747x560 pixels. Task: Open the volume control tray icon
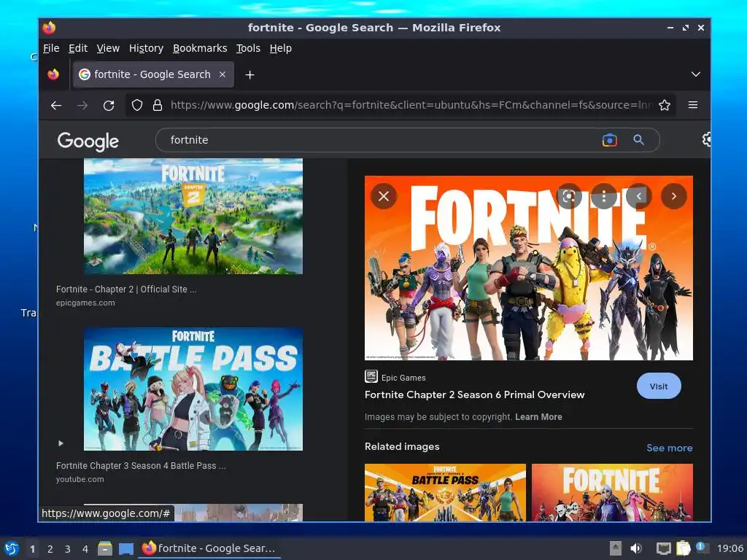(x=636, y=548)
